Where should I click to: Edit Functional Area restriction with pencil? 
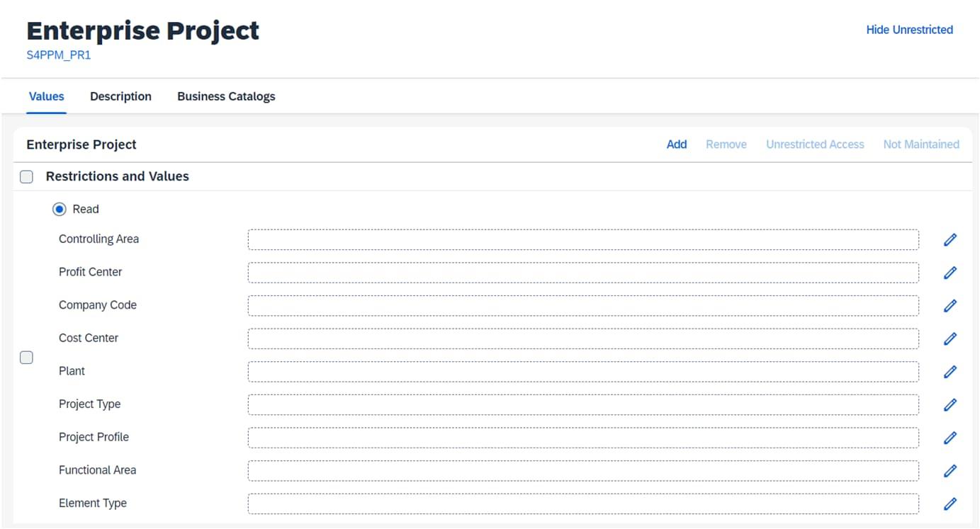[x=950, y=471]
